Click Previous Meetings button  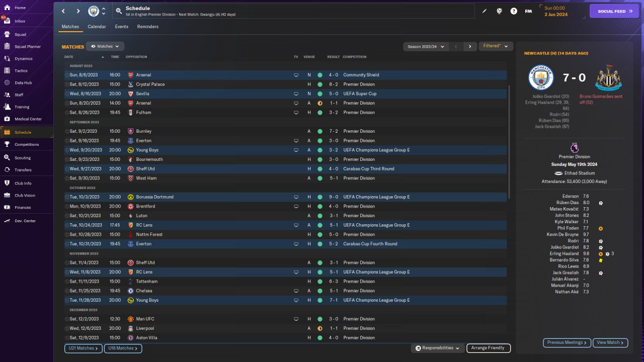point(567,342)
